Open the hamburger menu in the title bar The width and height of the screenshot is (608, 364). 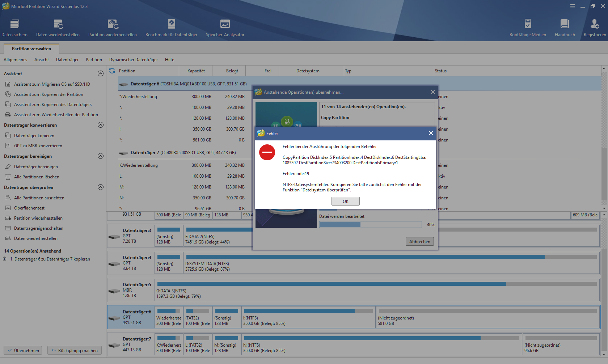click(x=573, y=6)
